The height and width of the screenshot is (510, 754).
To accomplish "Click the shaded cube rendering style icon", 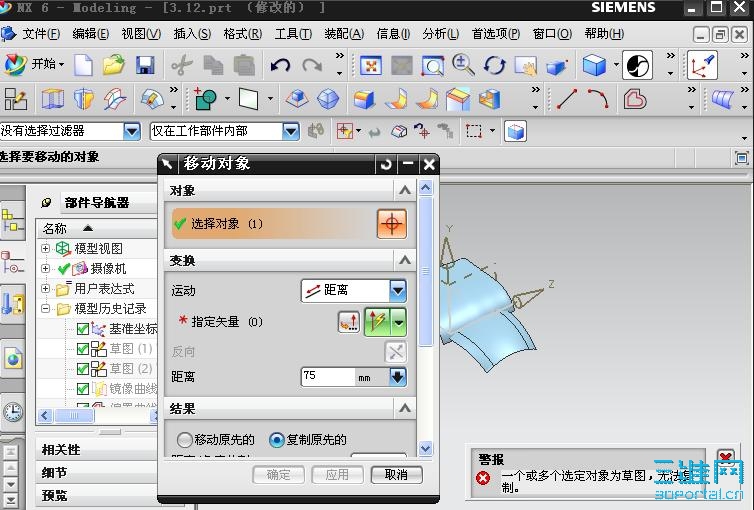I will (x=594, y=65).
